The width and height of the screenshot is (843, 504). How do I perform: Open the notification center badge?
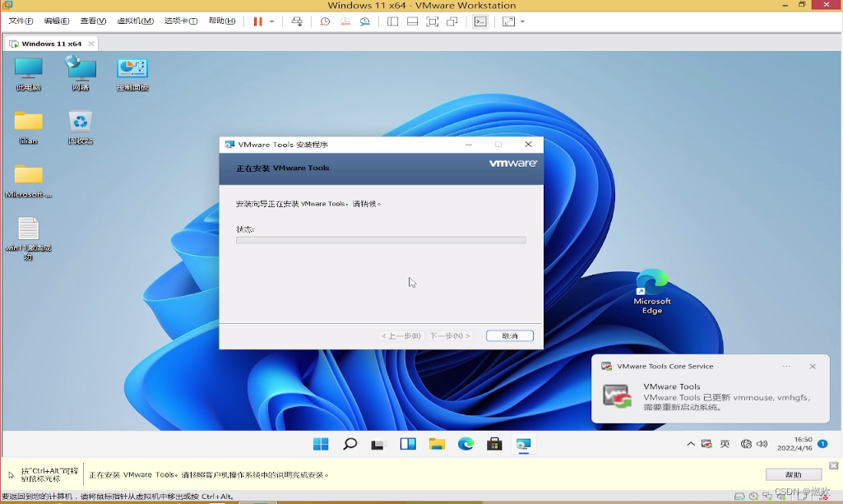(x=822, y=444)
